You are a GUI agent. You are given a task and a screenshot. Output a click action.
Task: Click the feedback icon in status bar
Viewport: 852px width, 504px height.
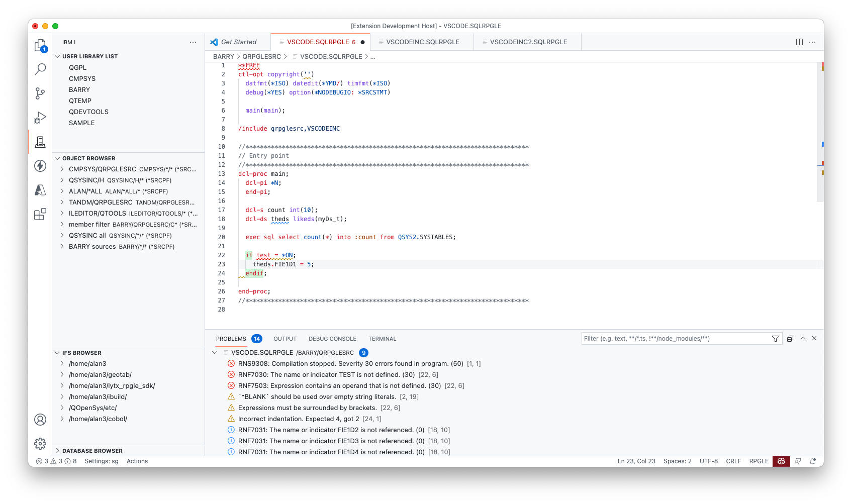coord(798,461)
